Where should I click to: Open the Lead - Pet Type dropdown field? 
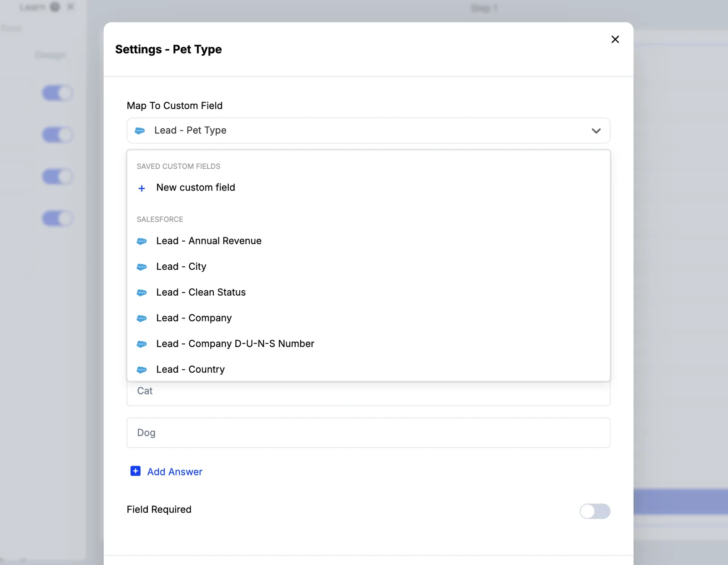pos(369,131)
